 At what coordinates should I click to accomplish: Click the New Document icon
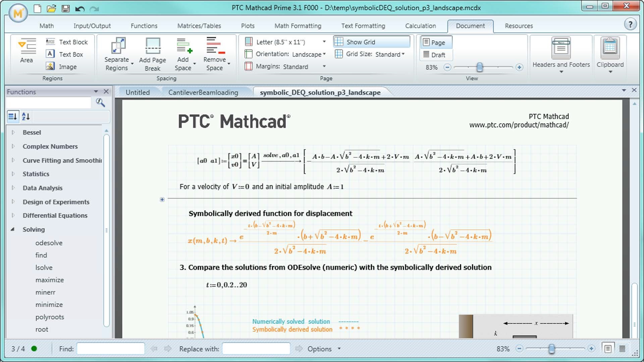[x=37, y=7]
